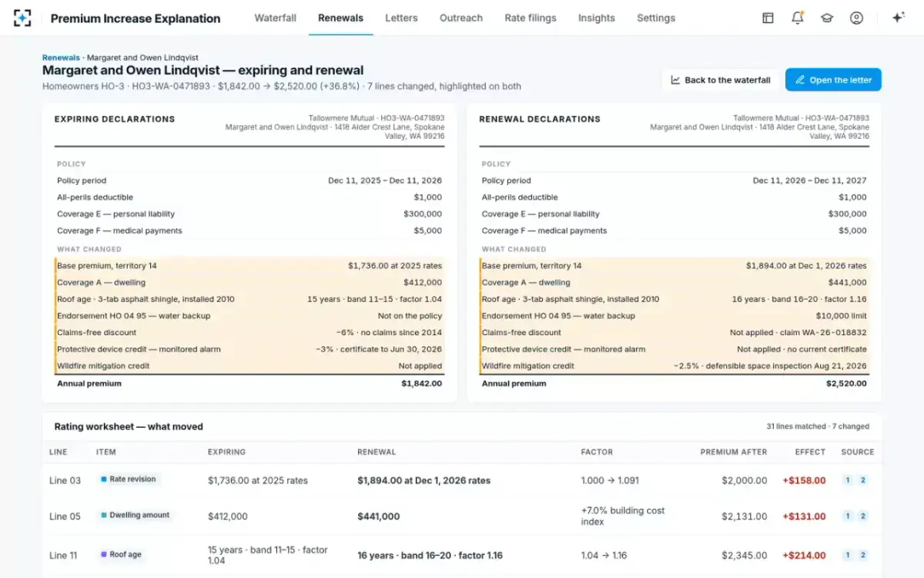The width and height of the screenshot is (924, 578).
Task: Click the Dwelling amount tag
Action: click(x=136, y=516)
